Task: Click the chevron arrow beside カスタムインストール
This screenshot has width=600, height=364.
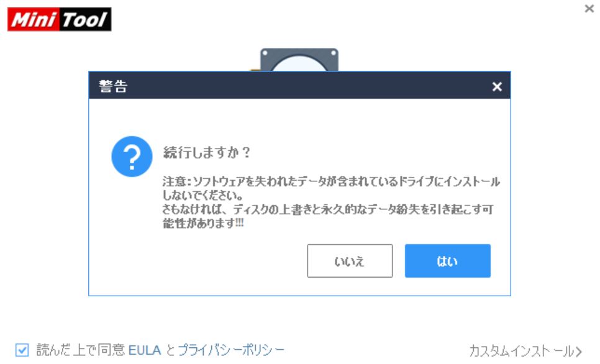Action: (x=578, y=351)
